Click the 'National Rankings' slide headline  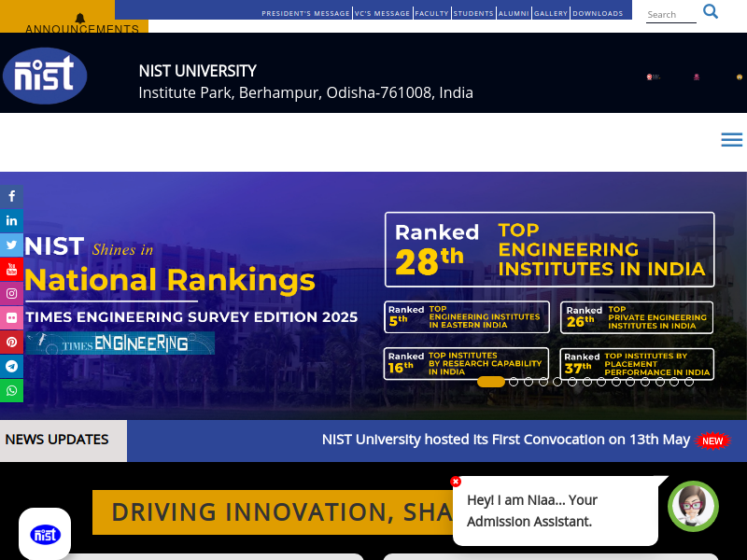tap(170, 279)
